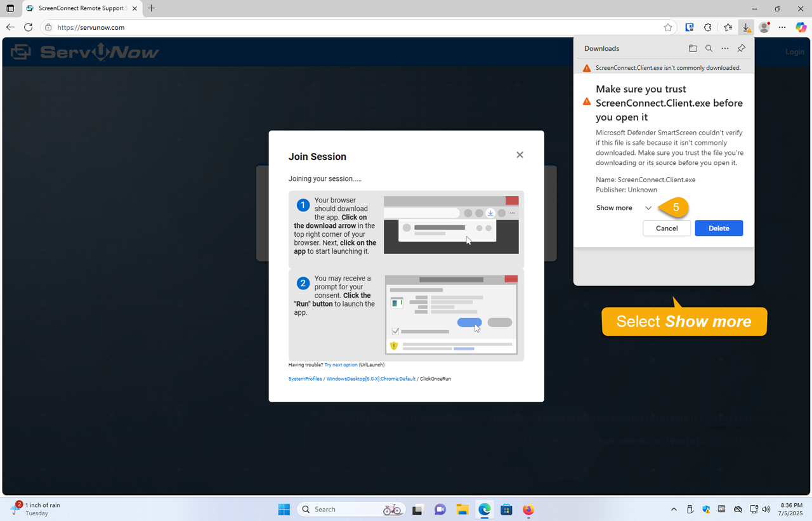Toggle the Downloads toolbar icon
Screen dimensions: 812x521
(x=747, y=27)
